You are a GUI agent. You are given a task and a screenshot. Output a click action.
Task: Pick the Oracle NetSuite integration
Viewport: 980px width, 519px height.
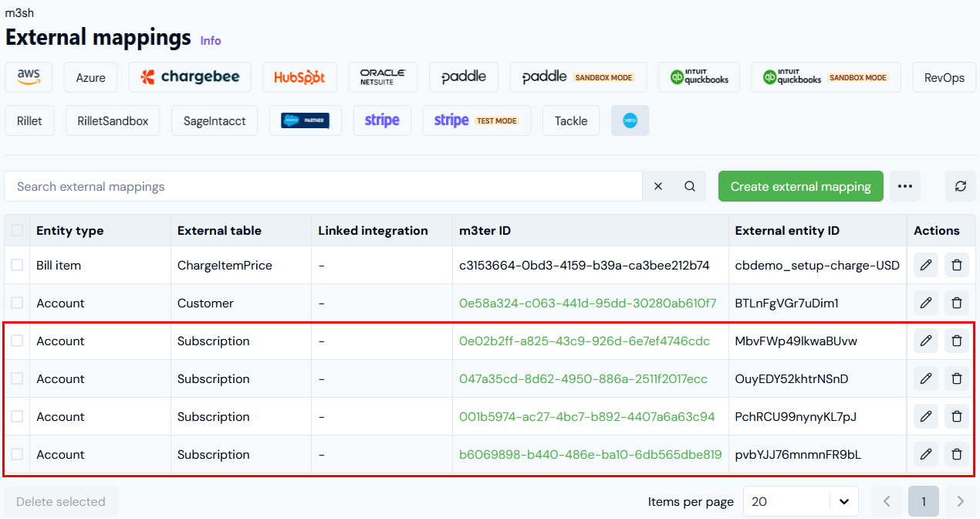pos(383,77)
